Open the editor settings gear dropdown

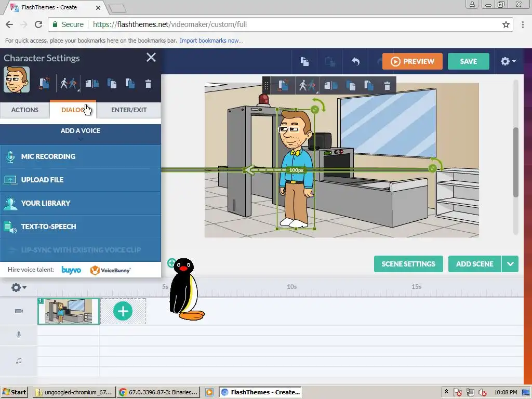point(508,61)
